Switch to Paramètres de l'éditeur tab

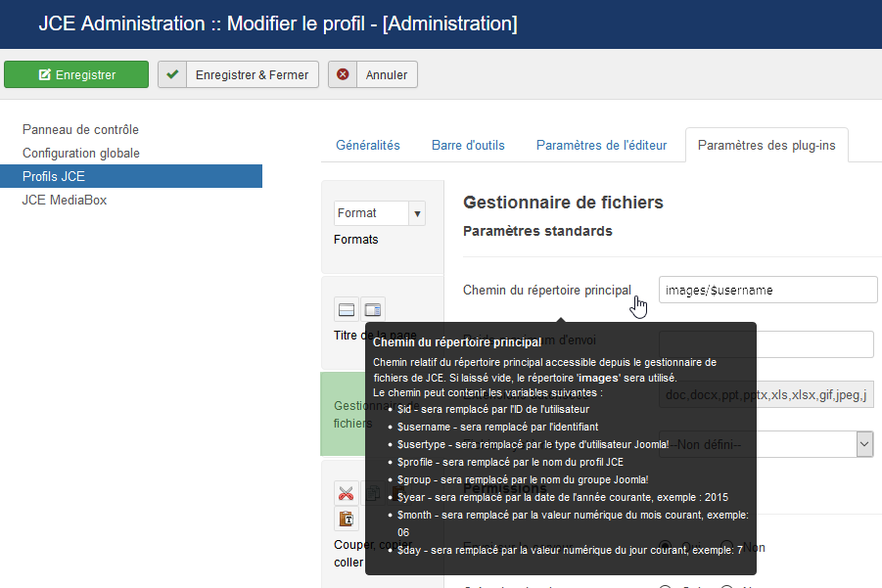click(601, 146)
